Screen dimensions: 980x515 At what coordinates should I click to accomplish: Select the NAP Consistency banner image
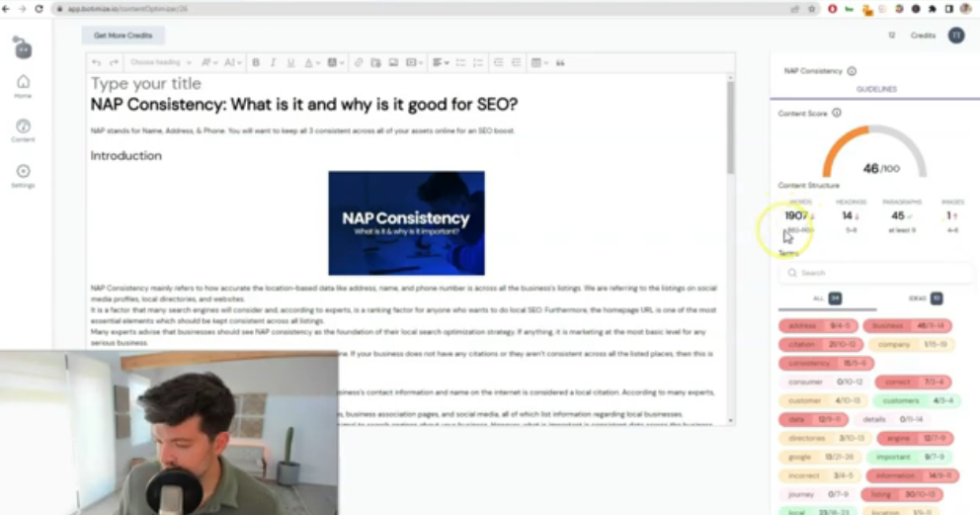(x=406, y=223)
